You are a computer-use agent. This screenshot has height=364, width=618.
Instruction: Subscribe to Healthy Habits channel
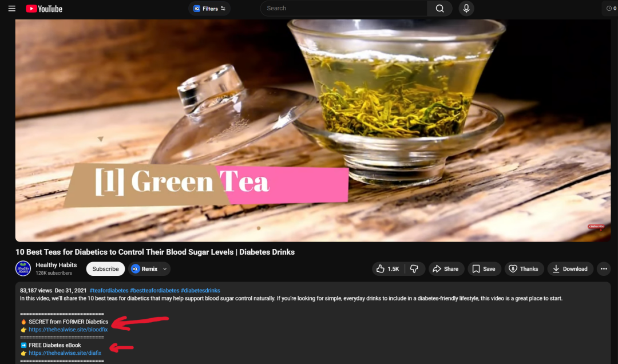[105, 269]
